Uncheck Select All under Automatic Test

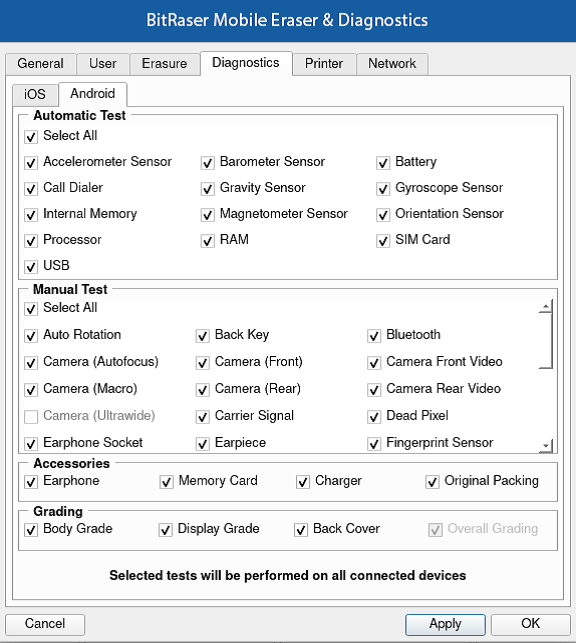pyautogui.click(x=31, y=137)
